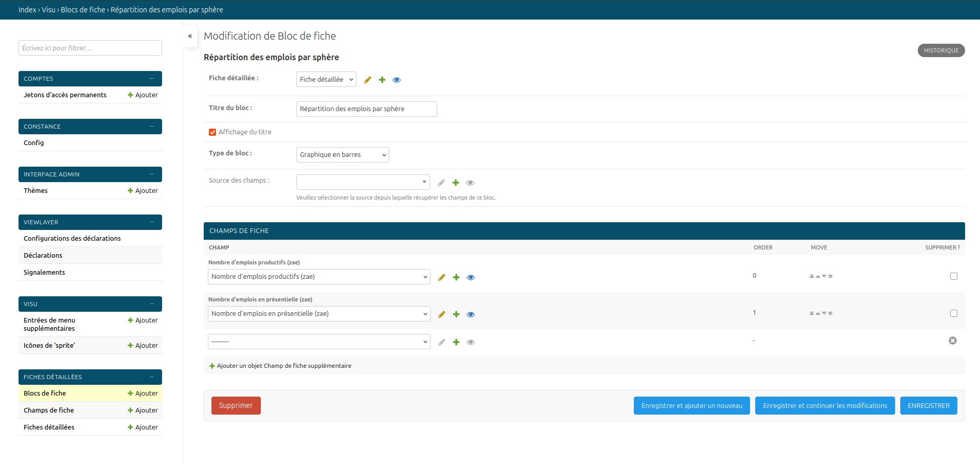Edit the 'emplois productifs' field with the pencil icon
This screenshot has width=980, height=464.
click(442, 277)
